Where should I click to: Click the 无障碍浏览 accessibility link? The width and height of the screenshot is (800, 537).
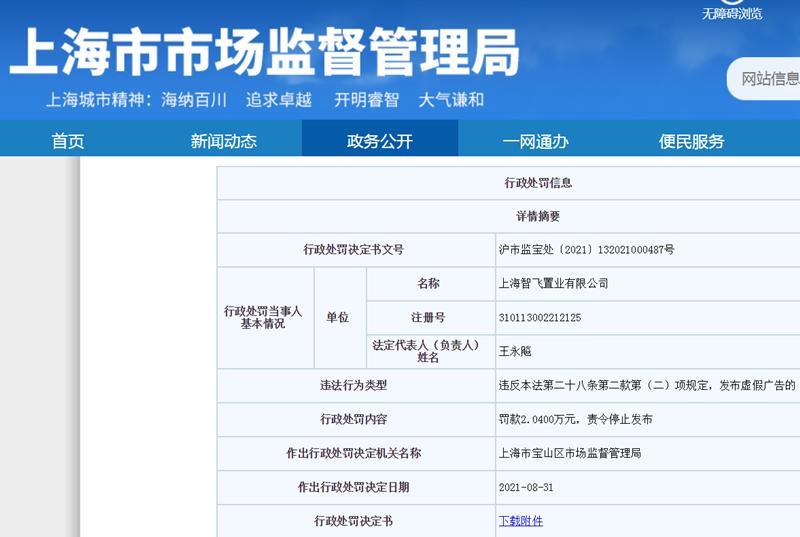click(732, 14)
